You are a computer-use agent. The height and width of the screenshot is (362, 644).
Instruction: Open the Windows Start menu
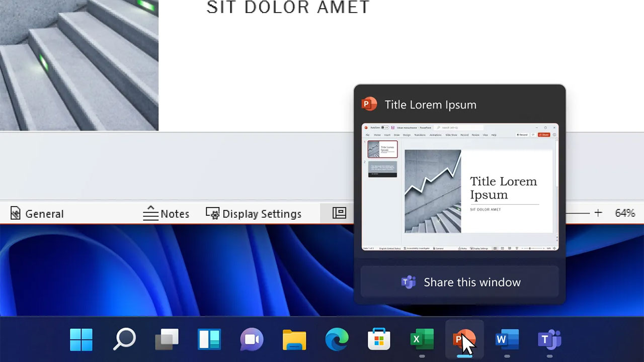[81, 340]
